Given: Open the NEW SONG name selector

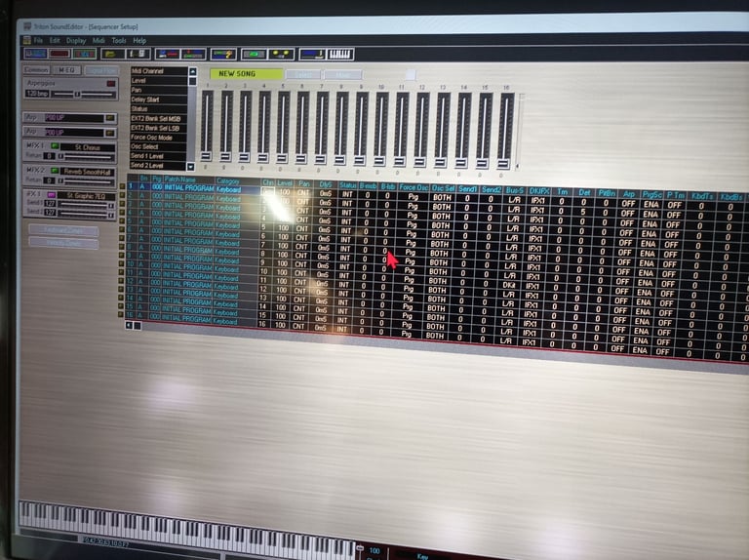Looking at the screenshot, I should [247, 73].
